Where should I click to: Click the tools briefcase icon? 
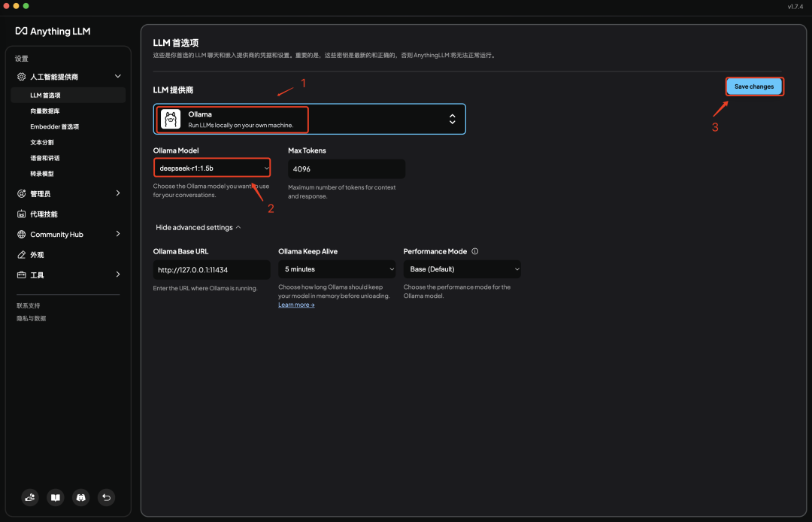tap(21, 275)
